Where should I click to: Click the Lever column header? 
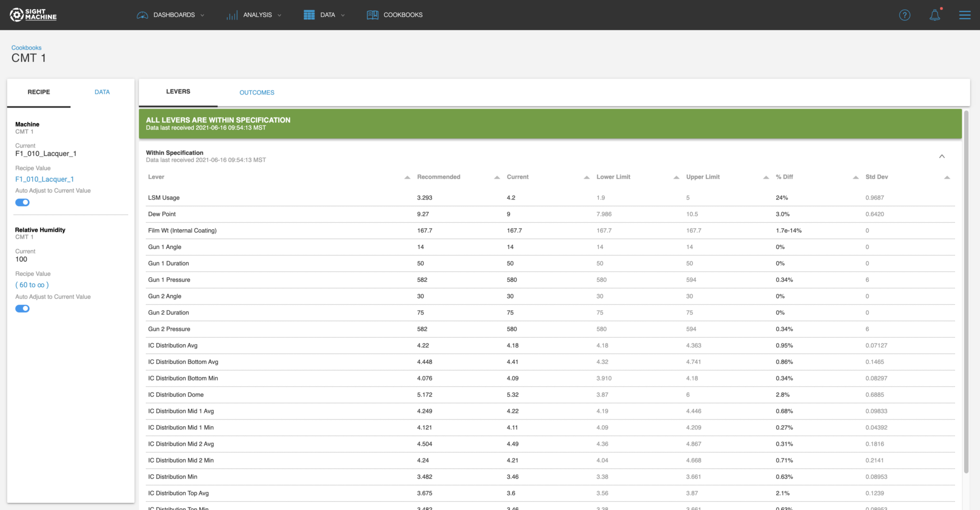156,177
